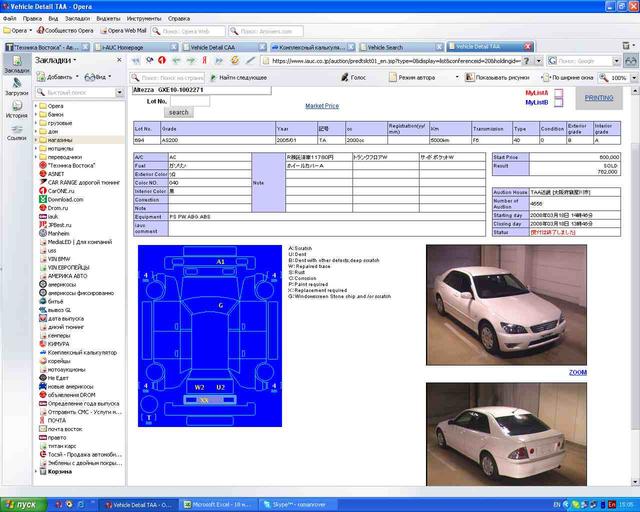Open the 100% zoom dropdown
This screenshot has height=512, width=640.
(634, 77)
